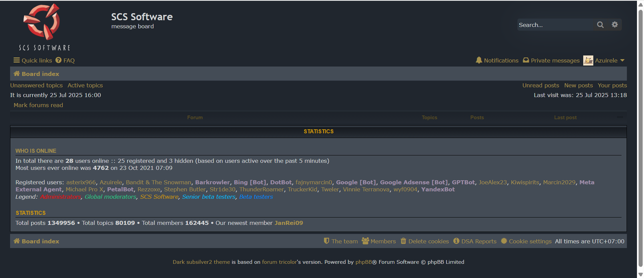Open Bandit & The Snowman profile

[158, 182]
